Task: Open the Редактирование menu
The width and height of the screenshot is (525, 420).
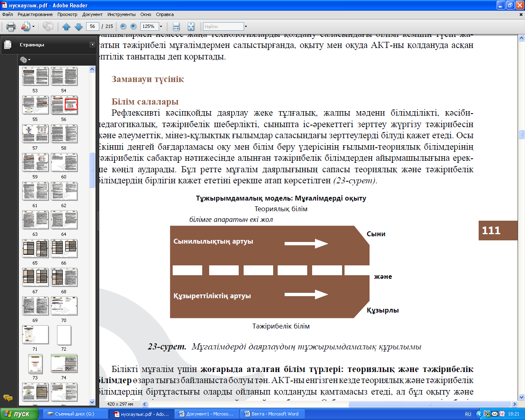Action: click(x=35, y=14)
